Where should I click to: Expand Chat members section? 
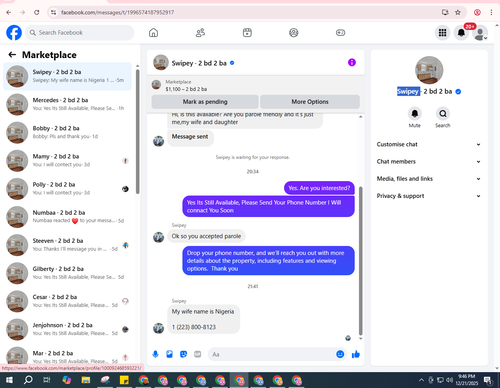429,162
